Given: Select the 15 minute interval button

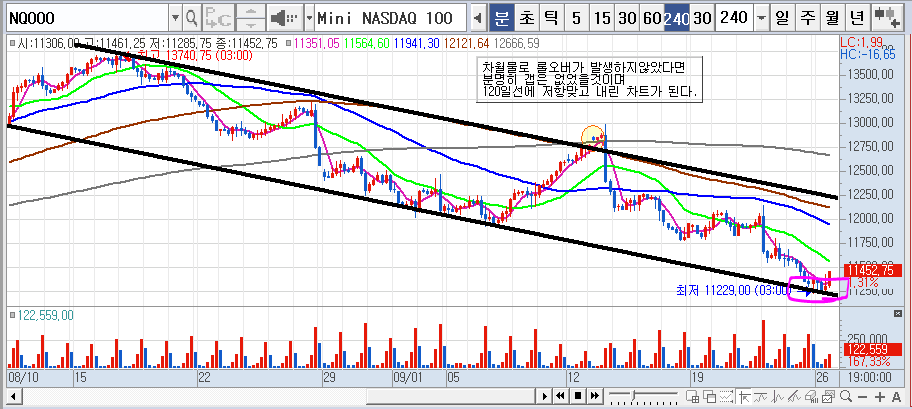Looking at the screenshot, I should click(603, 18).
